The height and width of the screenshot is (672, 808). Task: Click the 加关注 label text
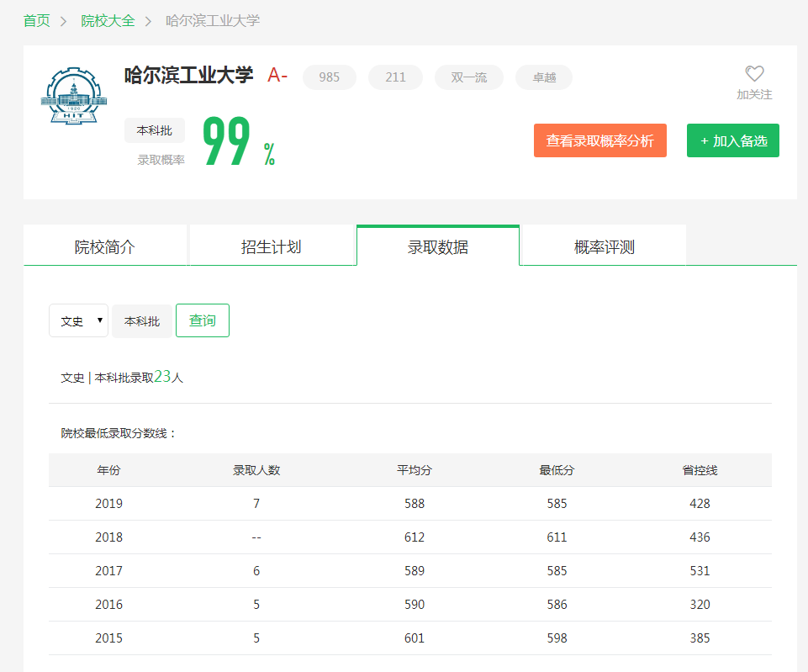(x=754, y=95)
